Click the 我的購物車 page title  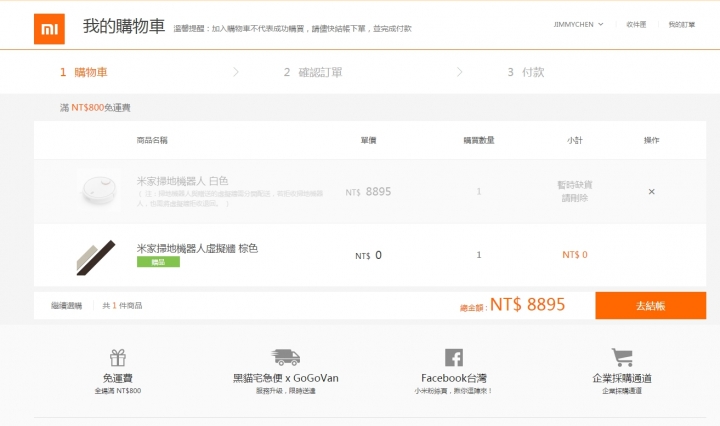point(124,26)
